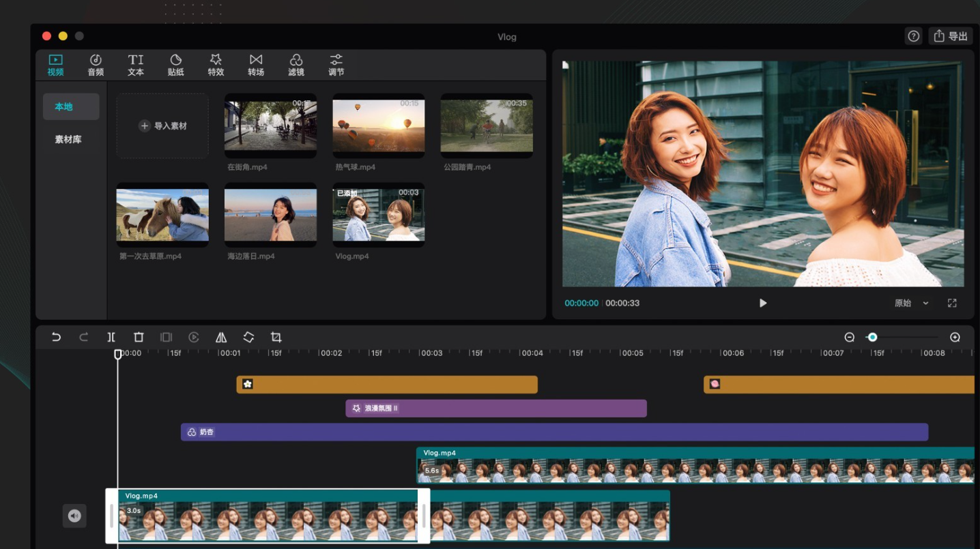The width and height of the screenshot is (980, 549).
Task: Click 导入素材 to import media
Action: 162,126
